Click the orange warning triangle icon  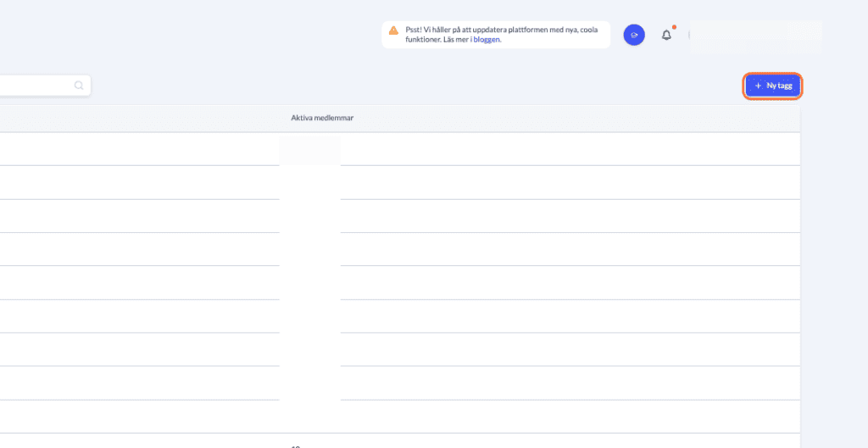[393, 30]
